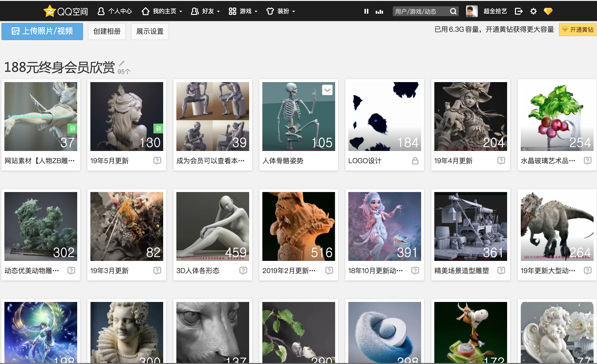This screenshot has width=597, height=364.
Task: Open the 展示设置 button
Action: 150,31
